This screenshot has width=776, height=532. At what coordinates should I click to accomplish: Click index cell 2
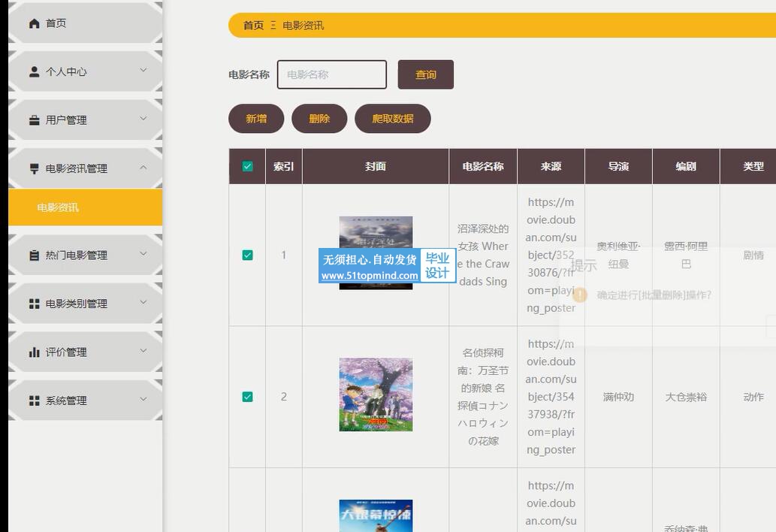pos(283,397)
